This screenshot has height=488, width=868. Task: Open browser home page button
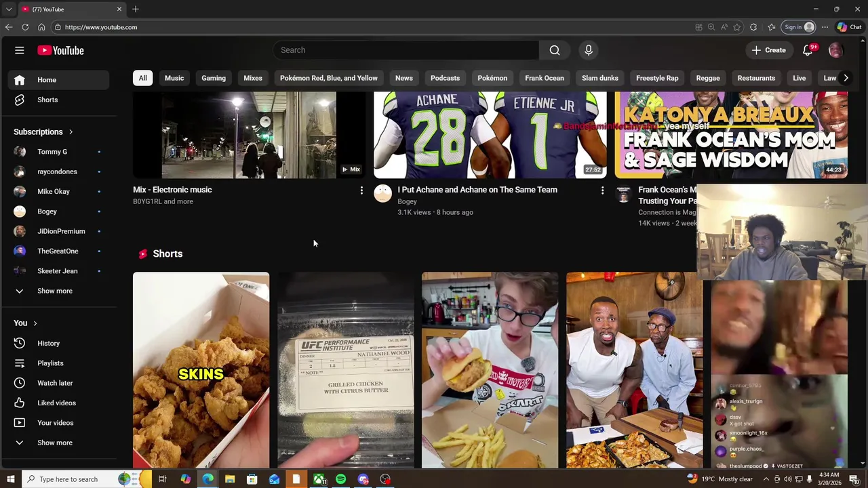click(x=41, y=27)
